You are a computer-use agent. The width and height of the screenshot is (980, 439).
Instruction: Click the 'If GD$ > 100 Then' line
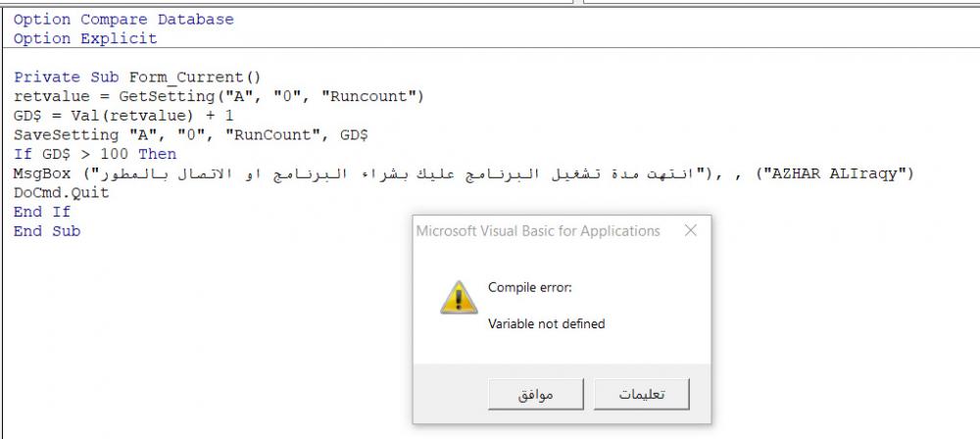tap(95, 154)
